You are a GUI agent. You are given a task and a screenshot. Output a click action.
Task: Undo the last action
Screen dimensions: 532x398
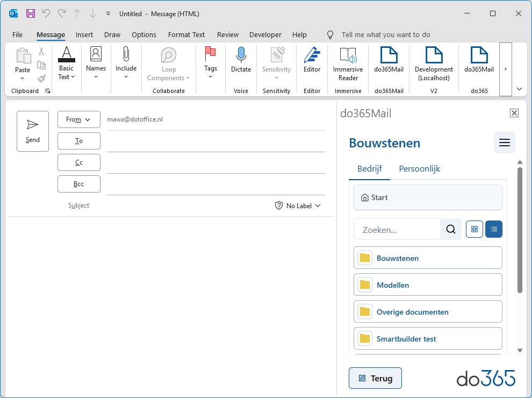[46, 13]
